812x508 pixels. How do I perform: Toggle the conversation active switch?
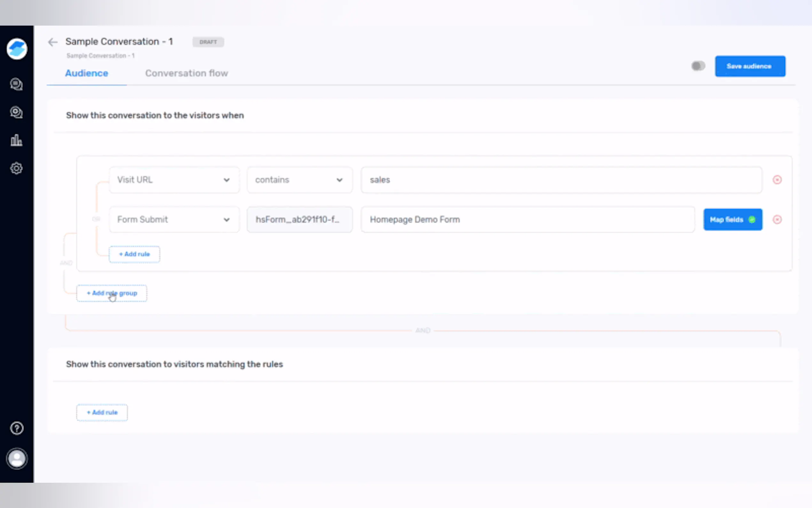(x=698, y=66)
